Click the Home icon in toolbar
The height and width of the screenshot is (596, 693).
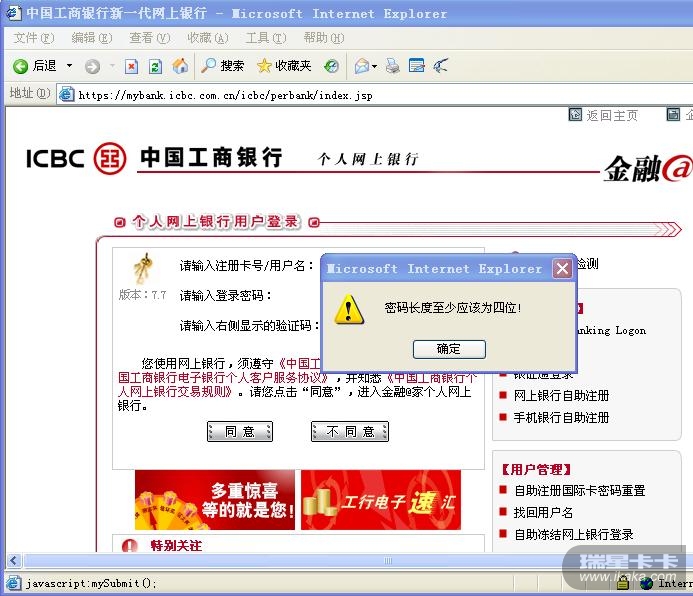point(180,66)
